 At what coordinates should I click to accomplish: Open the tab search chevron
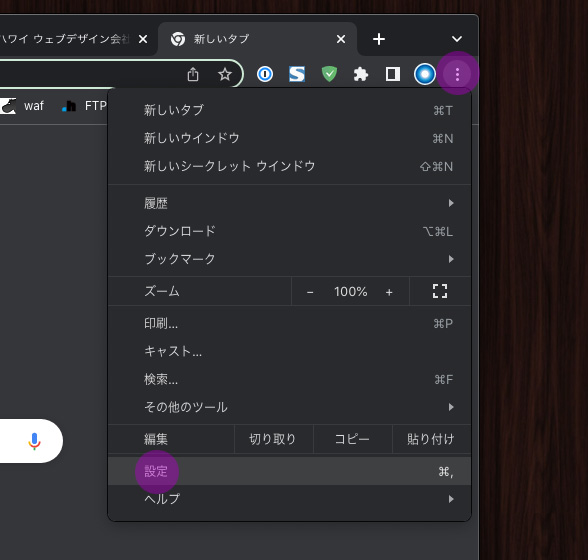coord(457,39)
